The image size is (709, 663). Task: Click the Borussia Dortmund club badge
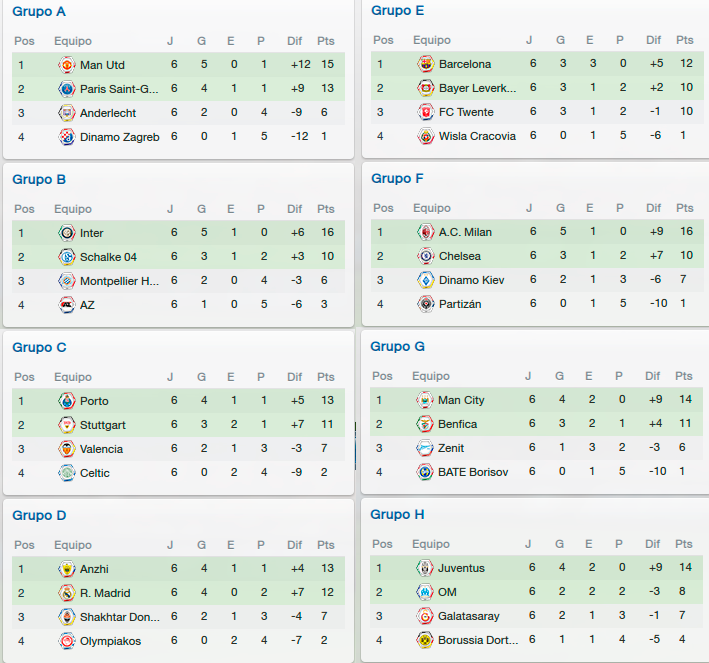pyautogui.click(x=425, y=639)
